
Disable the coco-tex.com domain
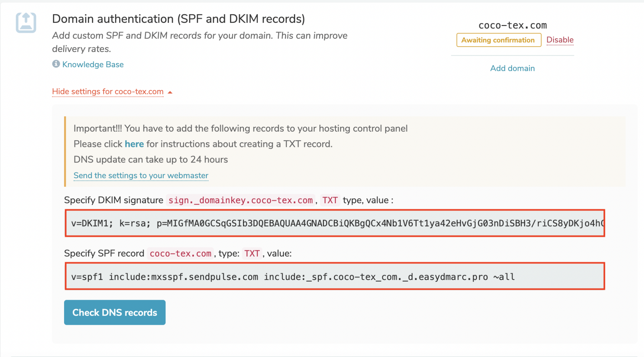[x=560, y=40]
